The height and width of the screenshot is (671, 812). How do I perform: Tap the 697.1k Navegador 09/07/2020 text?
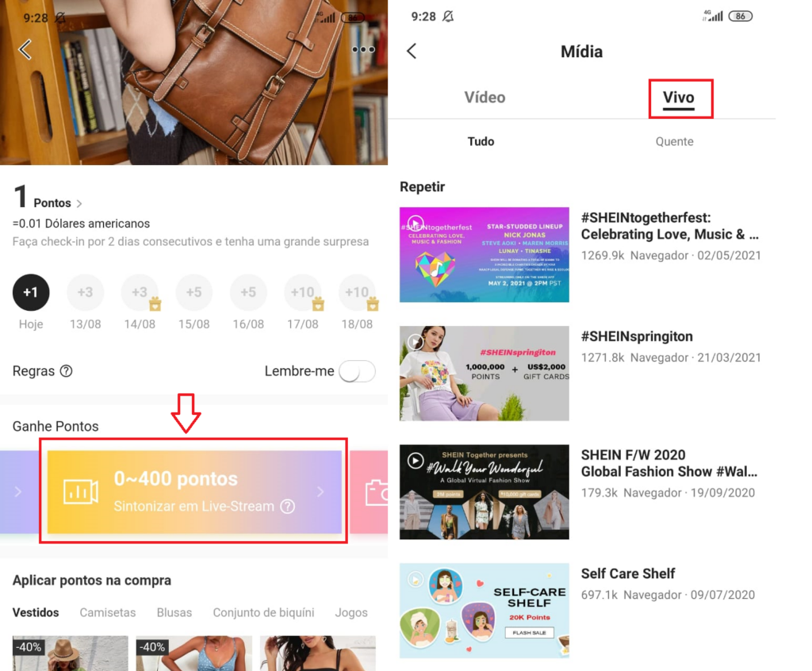tap(668, 595)
